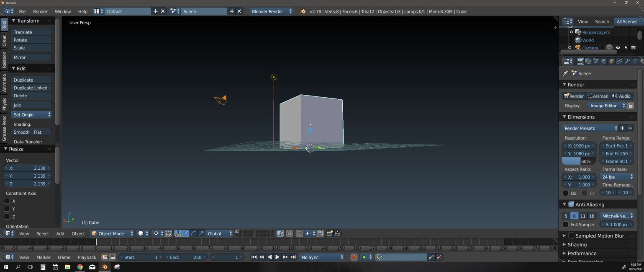Disable the Anti-Aliasing checkbox
This screenshot has width=644, height=272.
pyautogui.click(x=571, y=204)
